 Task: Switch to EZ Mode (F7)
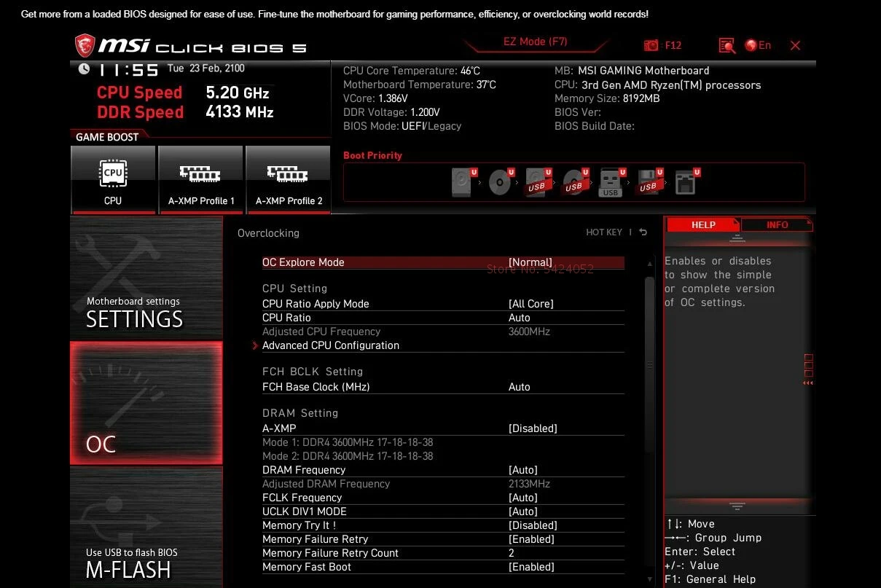[536, 42]
